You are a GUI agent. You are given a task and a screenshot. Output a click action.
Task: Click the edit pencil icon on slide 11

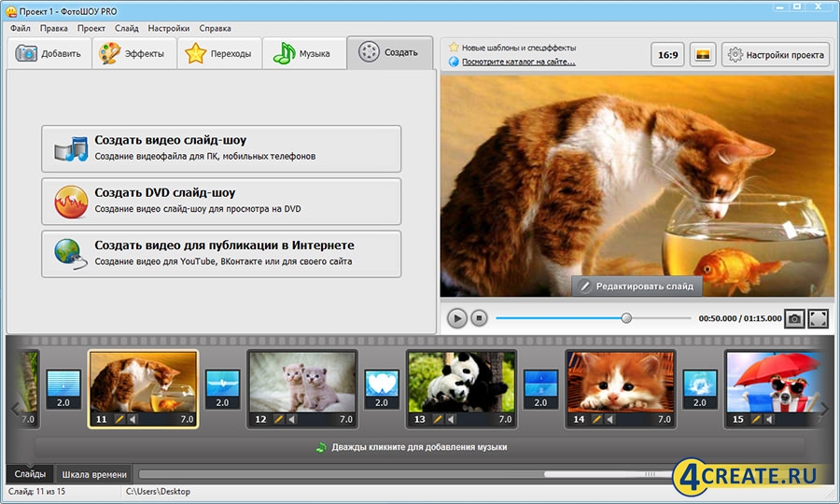(119, 419)
